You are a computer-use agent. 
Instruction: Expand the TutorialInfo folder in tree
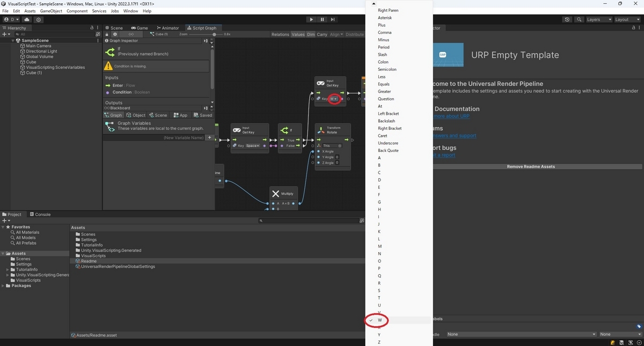click(8, 269)
